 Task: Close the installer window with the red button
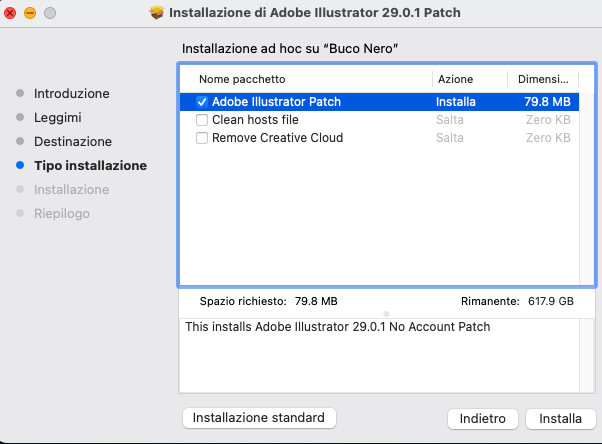click(11, 13)
